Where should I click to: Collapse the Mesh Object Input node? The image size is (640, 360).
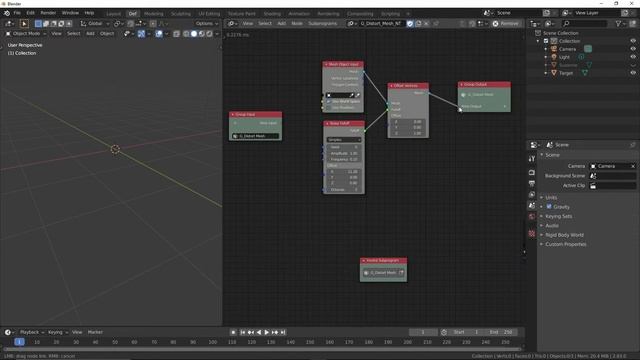[326, 64]
